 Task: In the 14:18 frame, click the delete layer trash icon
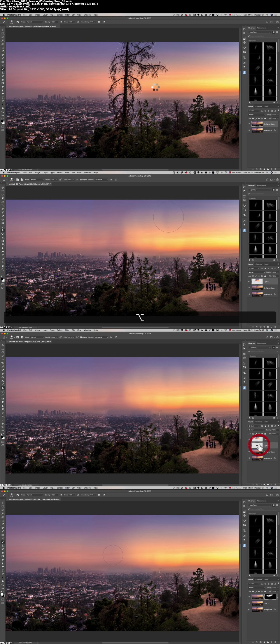(275, 327)
